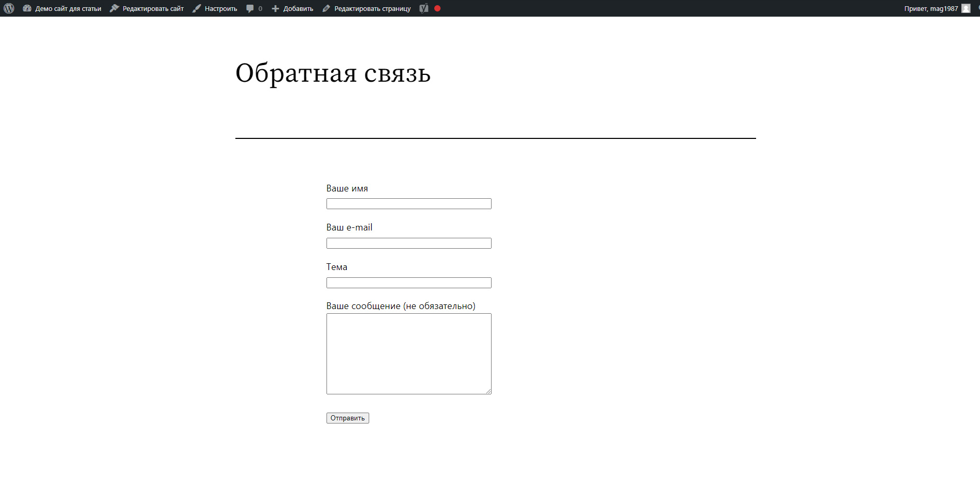Click the hammer icon for site editing
Screen dimensions: 980x500
[115, 8]
